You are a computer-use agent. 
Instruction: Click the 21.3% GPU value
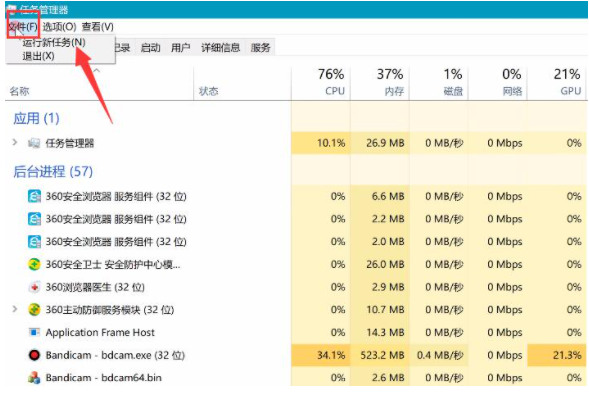567,355
